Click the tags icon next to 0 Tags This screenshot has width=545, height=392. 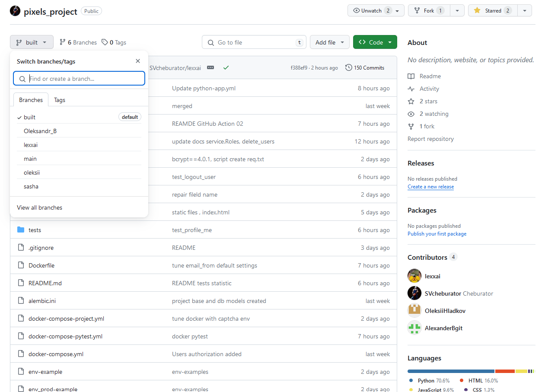105,42
